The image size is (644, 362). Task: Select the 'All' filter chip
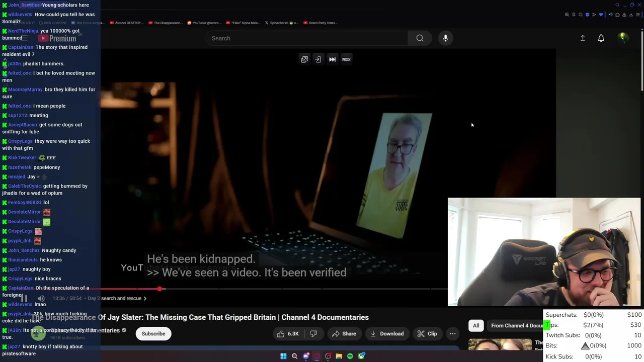pyautogui.click(x=476, y=326)
